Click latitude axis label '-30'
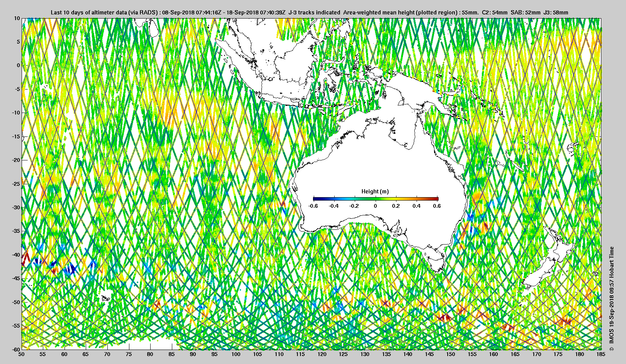This screenshot has height=364, width=626. pyautogui.click(x=16, y=207)
